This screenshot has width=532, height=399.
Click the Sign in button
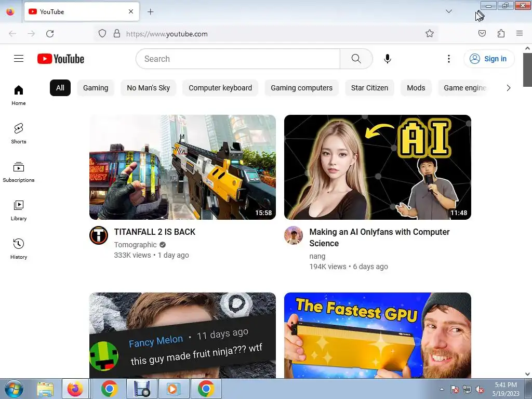489,59
